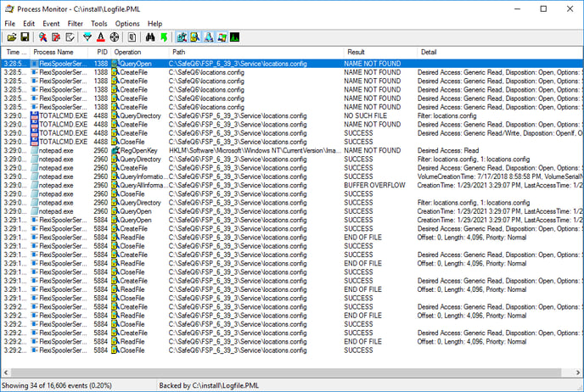Open a saved log with the Open toolbar icon

click(12, 37)
